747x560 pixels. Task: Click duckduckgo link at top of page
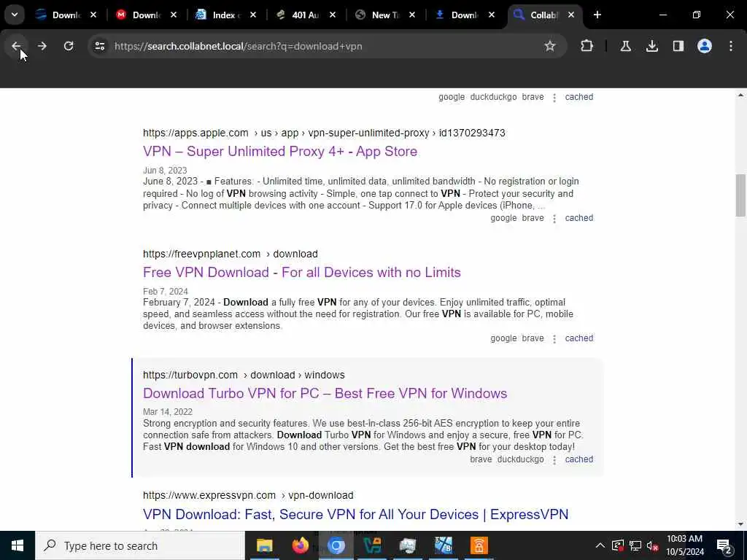pyautogui.click(x=494, y=97)
